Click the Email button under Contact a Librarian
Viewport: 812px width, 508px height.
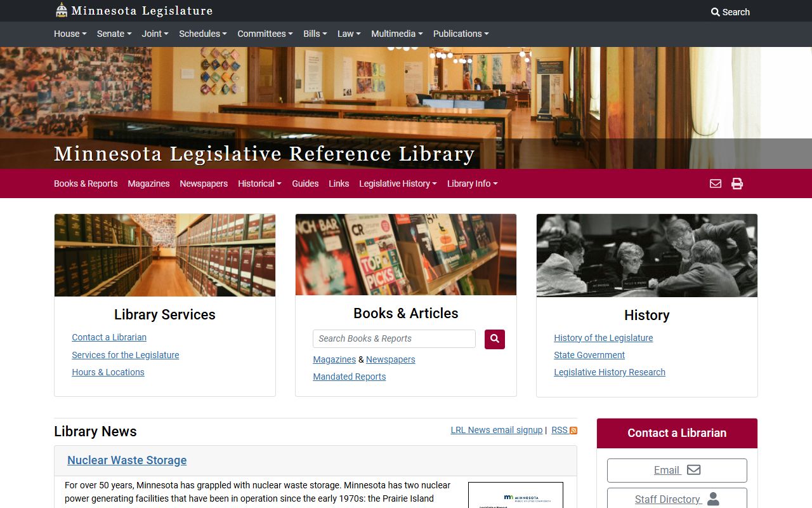click(677, 471)
